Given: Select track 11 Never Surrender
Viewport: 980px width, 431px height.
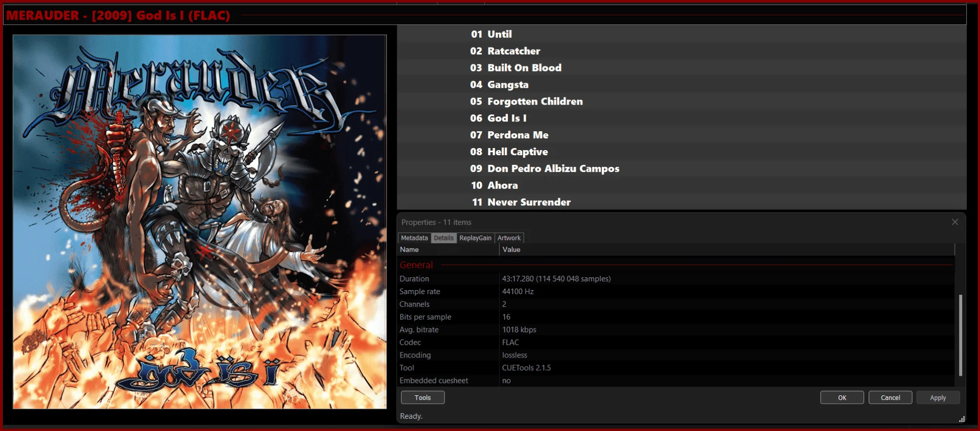Looking at the screenshot, I should 681,202.
